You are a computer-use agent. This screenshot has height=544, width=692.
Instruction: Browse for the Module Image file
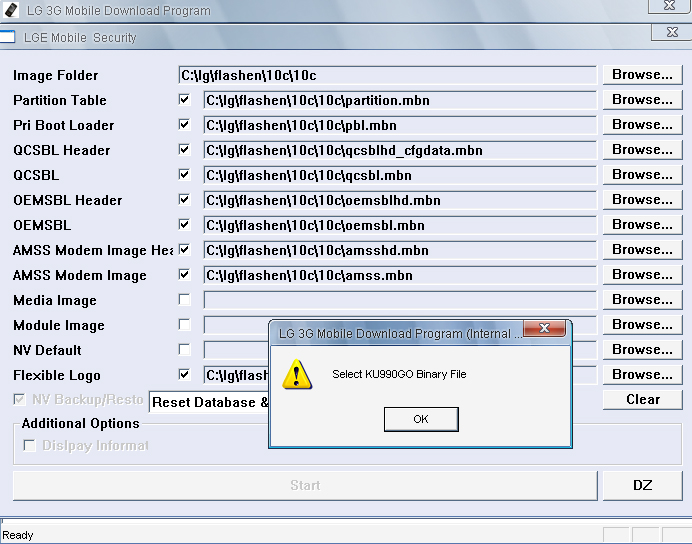[x=643, y=325]
